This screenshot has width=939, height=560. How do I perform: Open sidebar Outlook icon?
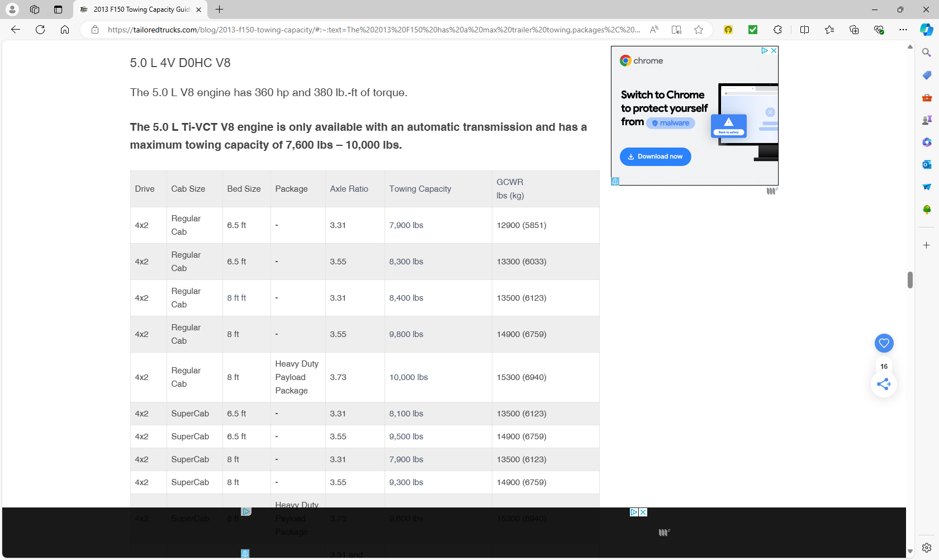[927, 164]
